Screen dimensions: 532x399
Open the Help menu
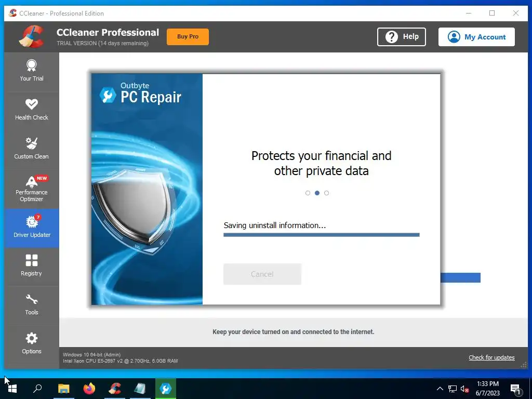point(402,37)
